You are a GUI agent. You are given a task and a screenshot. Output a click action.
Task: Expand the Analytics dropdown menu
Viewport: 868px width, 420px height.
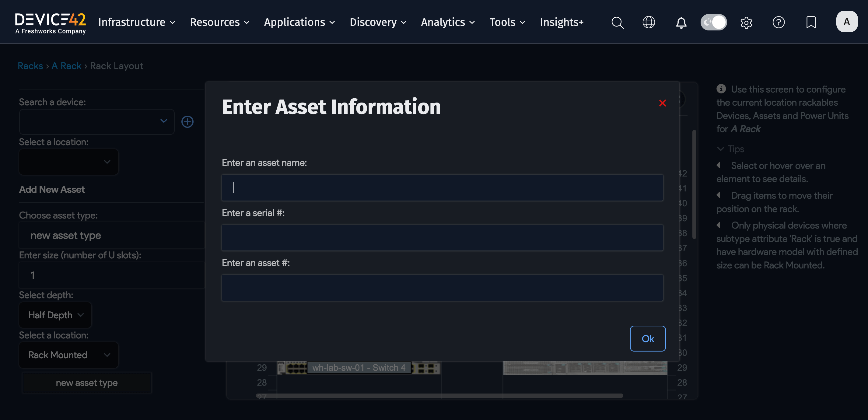pos(447,22)
